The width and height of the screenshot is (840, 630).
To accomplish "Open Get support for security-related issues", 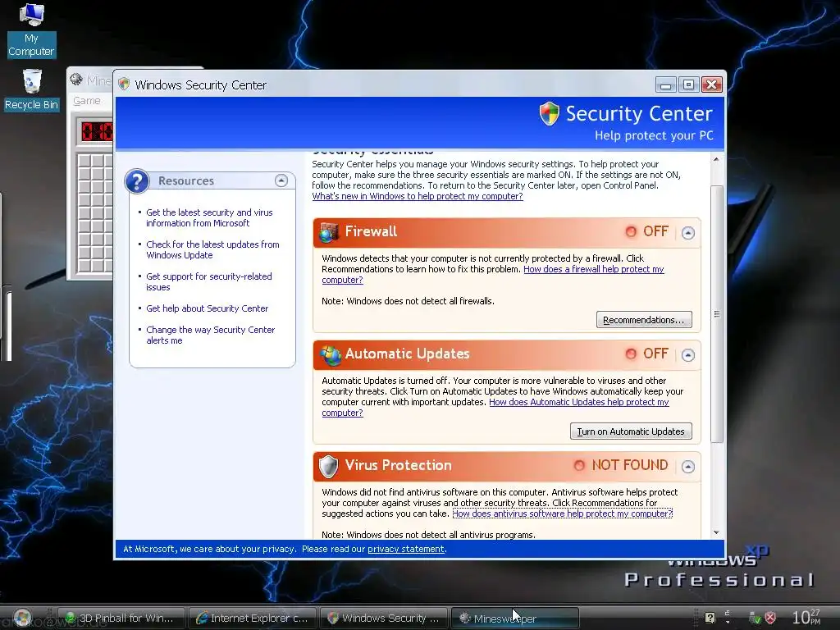I will pyautogui.click(x=209, y=282).
